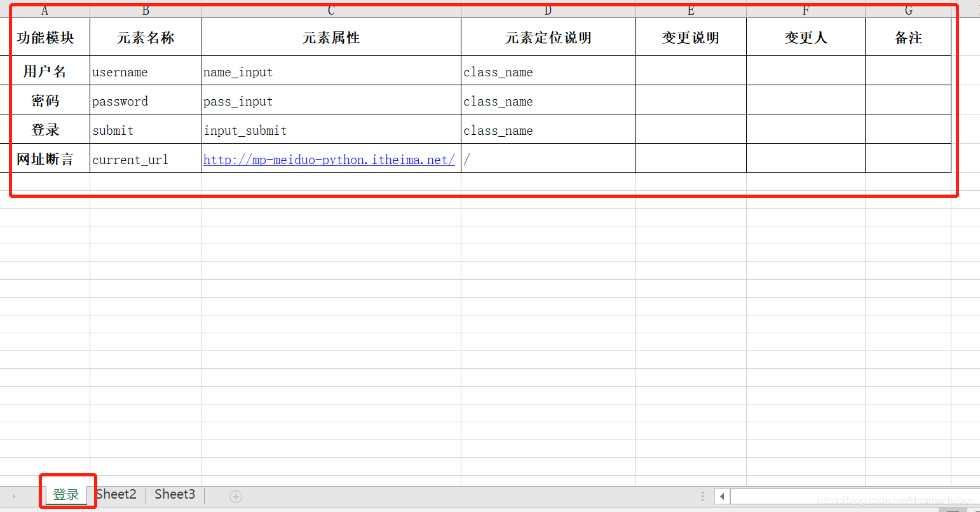Switch to the Sheet2 tab
This screenshot has height=512, width=980.
[x=116, y=494]
